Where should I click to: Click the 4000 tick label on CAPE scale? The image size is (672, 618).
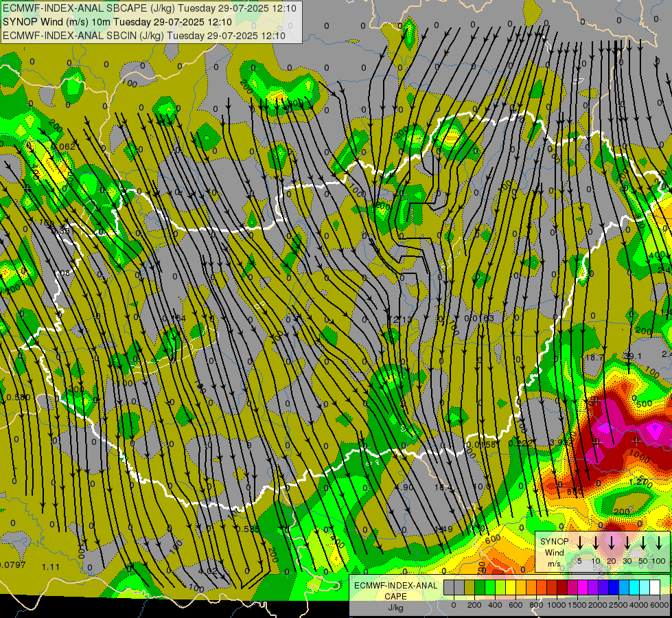tap(639, 605)
